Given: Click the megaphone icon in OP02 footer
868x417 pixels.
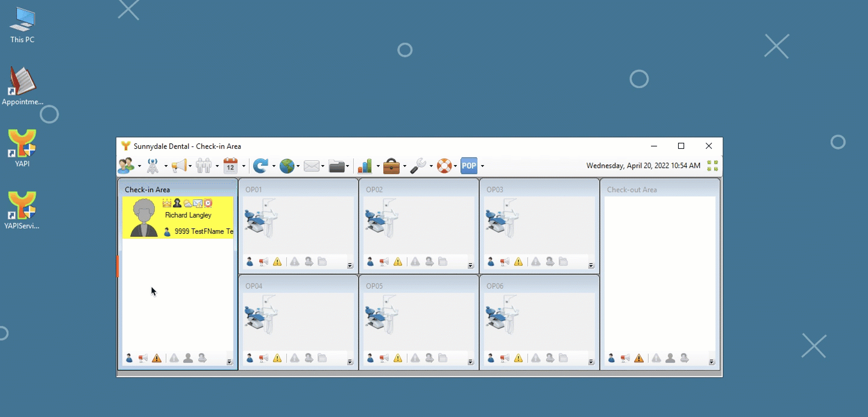Looking at the screenshot, I should 384,262.
